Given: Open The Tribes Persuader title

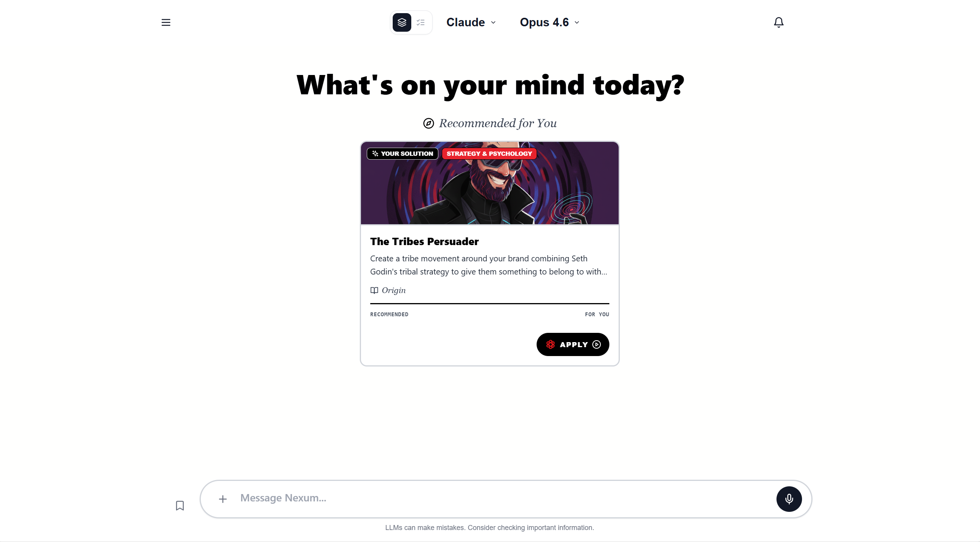Looking at the screenshot, I should (x=424, y=242).
